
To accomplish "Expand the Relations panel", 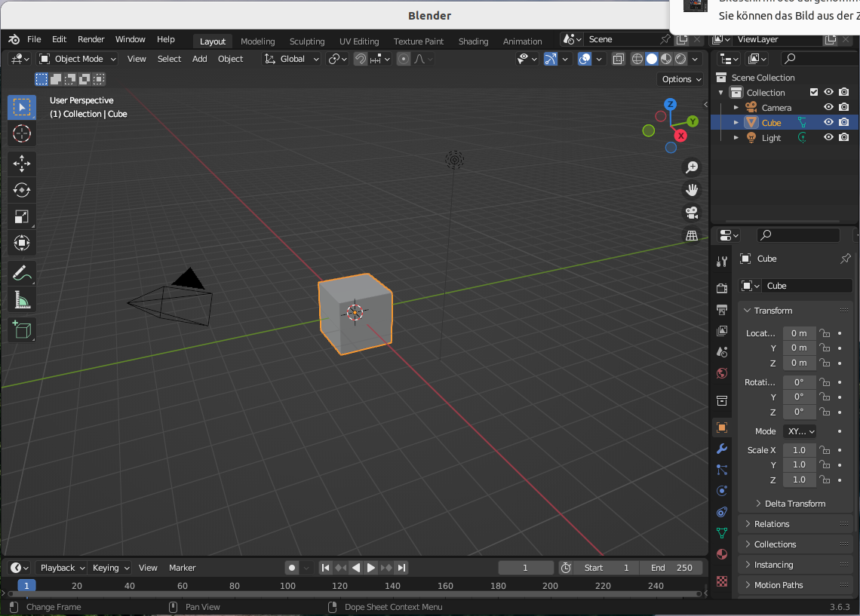I will click(794, 524).
